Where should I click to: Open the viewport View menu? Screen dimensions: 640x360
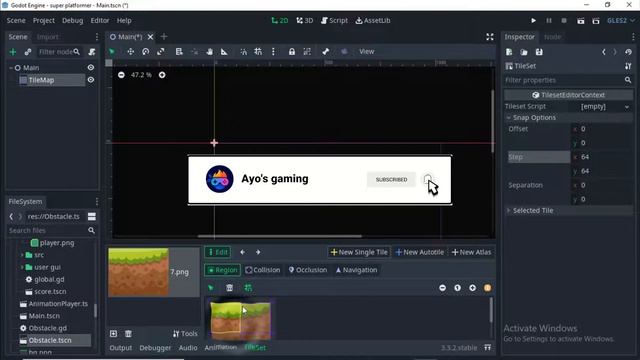tap(367, 51)
